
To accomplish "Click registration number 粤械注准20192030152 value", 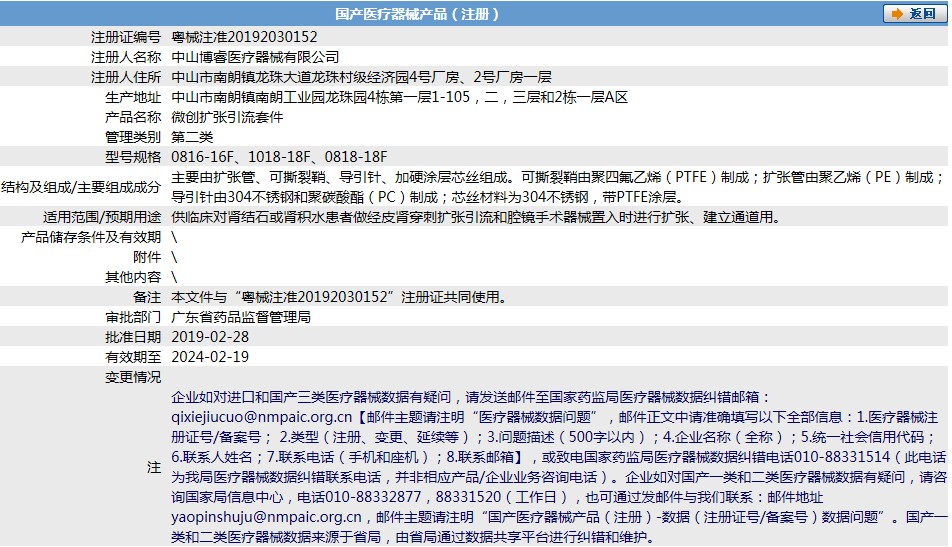I will (x=244, y=37).
